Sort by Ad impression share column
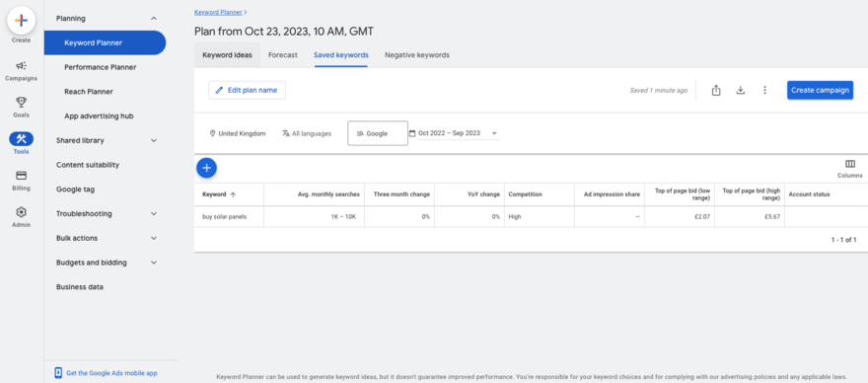The width and height of the screenshot is (868, 383). [612, 194]
